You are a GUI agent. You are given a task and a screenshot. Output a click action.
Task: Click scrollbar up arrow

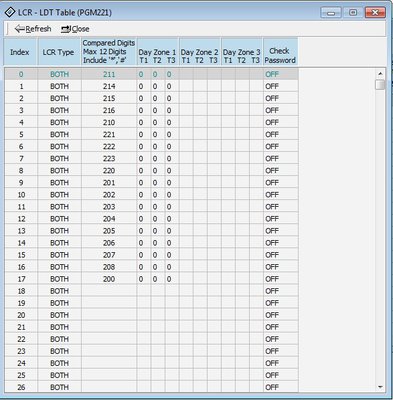[380, 74]
